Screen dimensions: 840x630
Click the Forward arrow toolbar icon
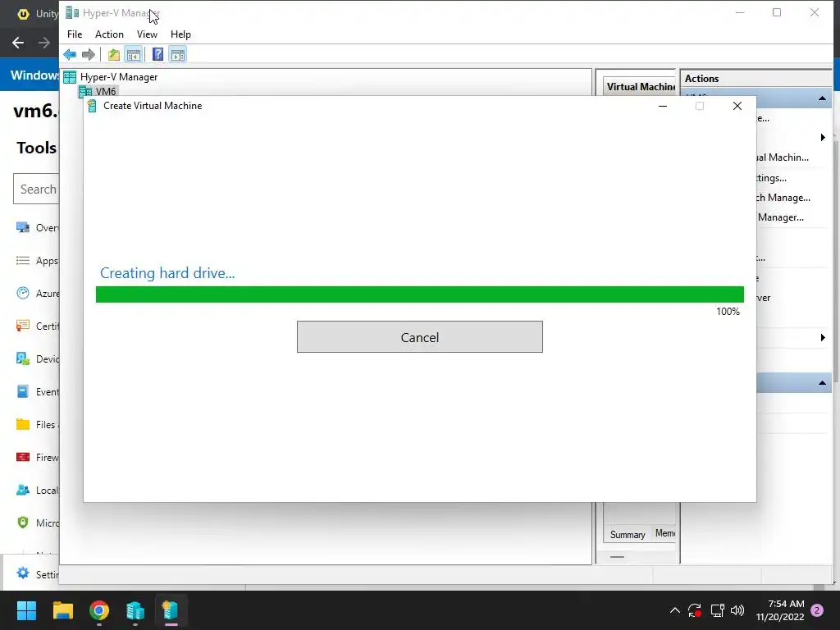89,54
